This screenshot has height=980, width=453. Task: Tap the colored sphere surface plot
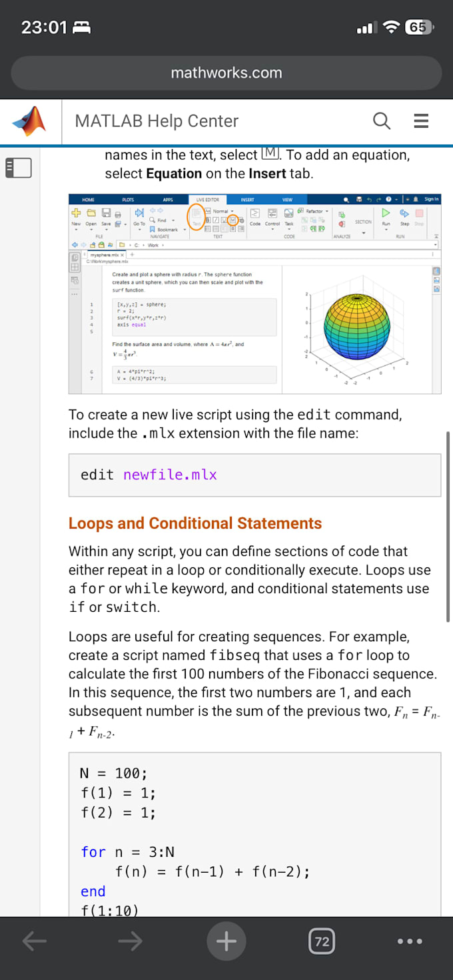pos(356,326)
